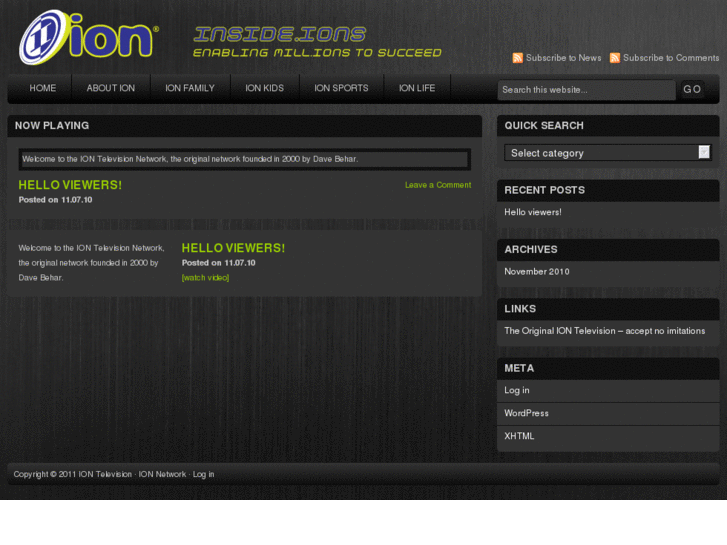The image size is (727, 545).
Task: Open the first HELLO VIEWERS! post title
Action: tap(70, 185)
